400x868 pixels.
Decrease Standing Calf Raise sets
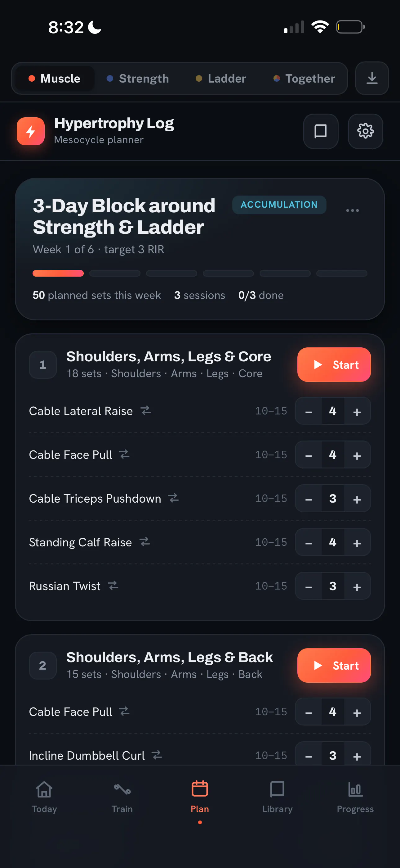pyautogui.click(x=309, y=543)
